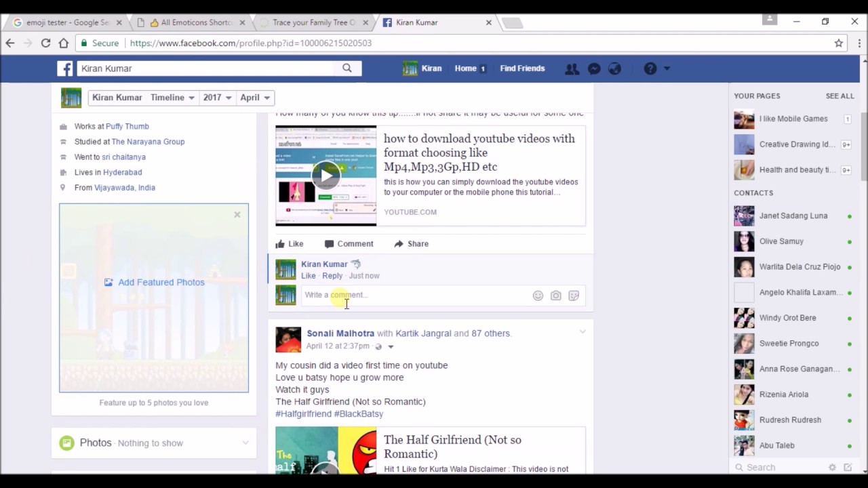Open Messenger from the top navigation

coord(593,68)
